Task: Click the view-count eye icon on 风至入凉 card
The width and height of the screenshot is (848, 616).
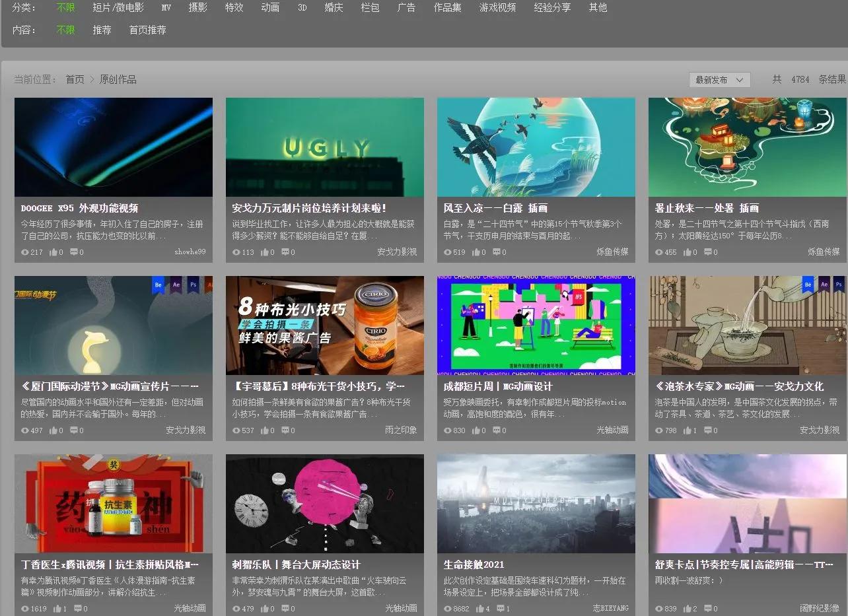Action: [446, 252]
